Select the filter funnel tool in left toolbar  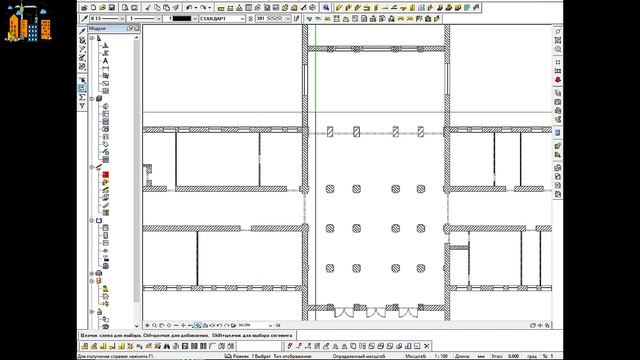tap(82, 106)
